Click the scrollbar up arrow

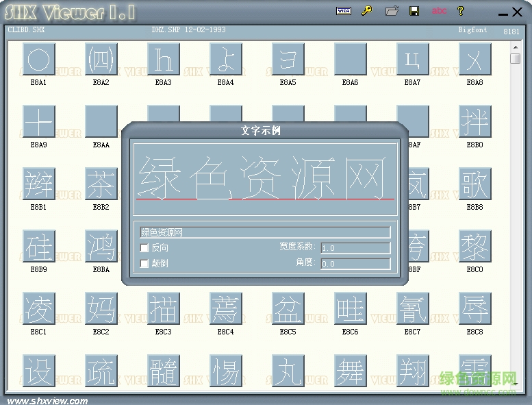pyautogui.click(x=516, y=47)
